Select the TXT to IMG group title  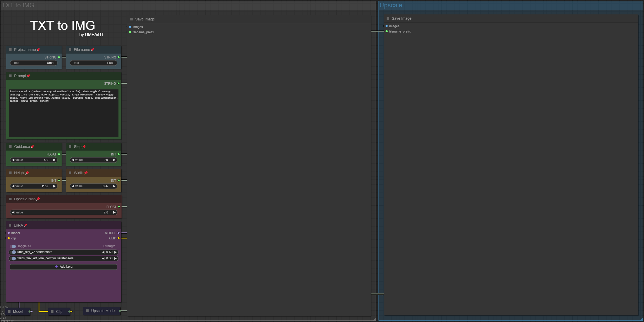pyautogui.click(x=18, y=5)
